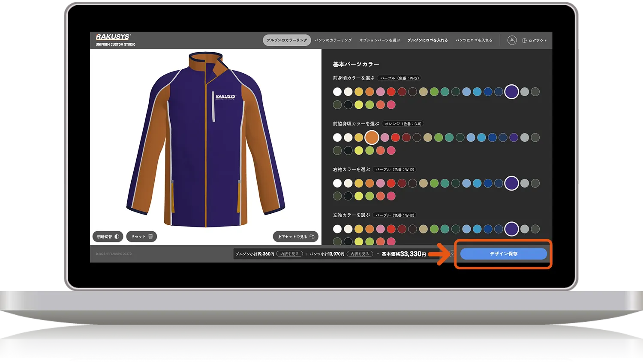
Task: Click the リセット trash reset button
Action: point(142,237)
